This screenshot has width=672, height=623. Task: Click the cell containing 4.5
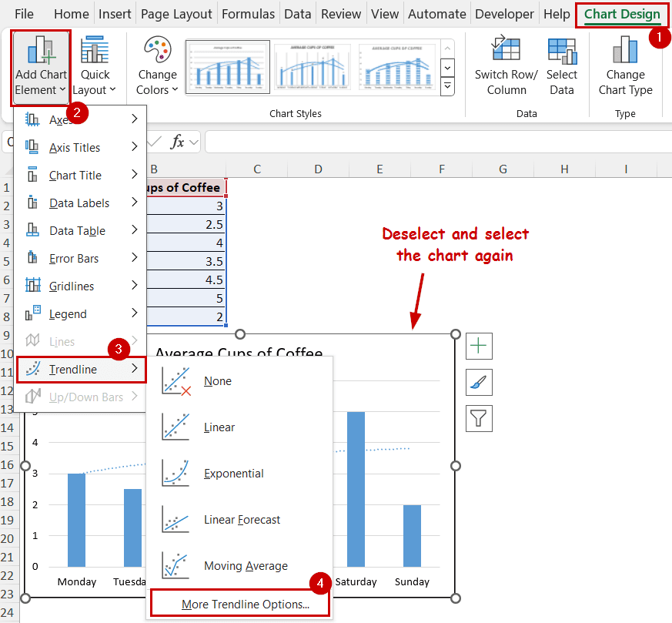(186, 280)
